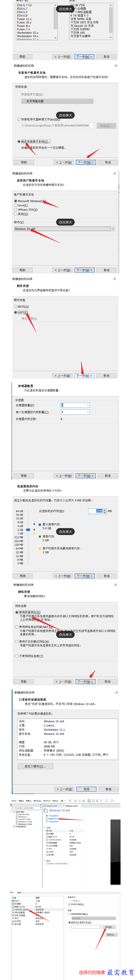Select Ubuntu 64 位 in VM library tree
This screenshot has width=136, height=980.
point(22,814)
